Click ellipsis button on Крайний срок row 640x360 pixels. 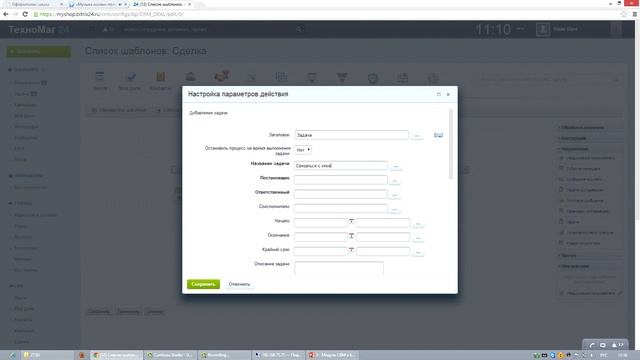(418, 252)
